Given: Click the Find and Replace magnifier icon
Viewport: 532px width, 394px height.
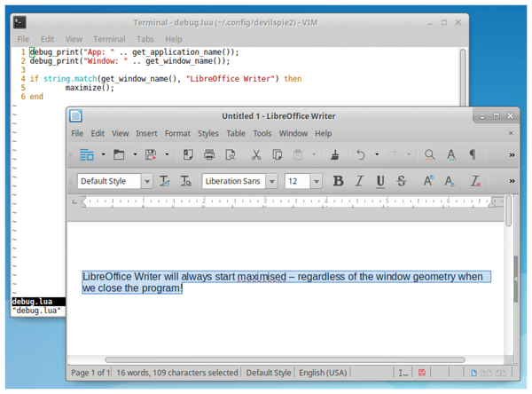Looking at the screenshot, I should coord(430,155).
